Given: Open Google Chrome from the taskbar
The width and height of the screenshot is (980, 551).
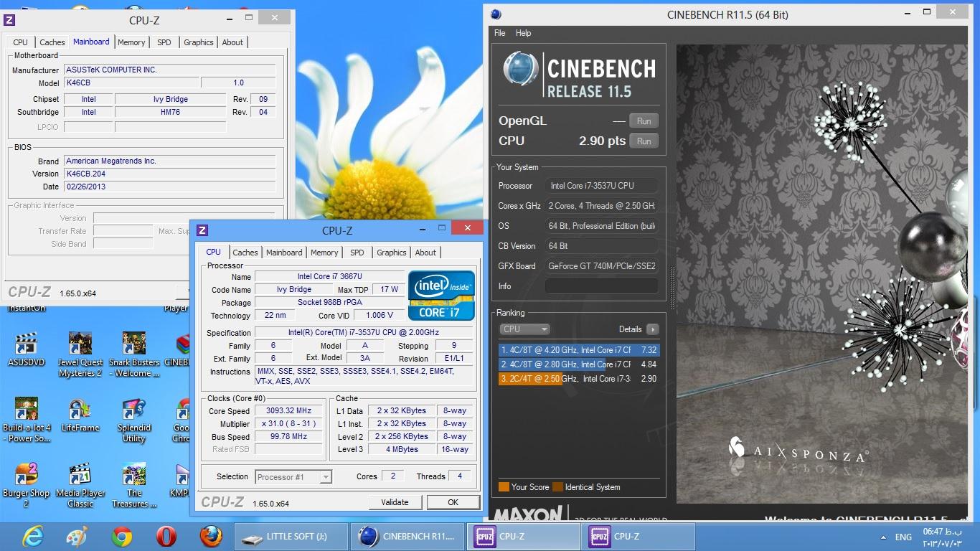Looking at the screenshot, I should pyautogui.click(x=122, y=536).
